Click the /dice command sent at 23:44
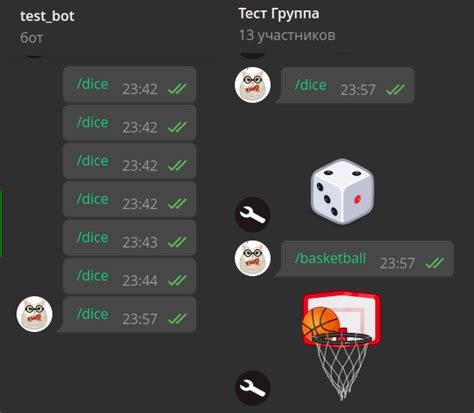 point(92,276)
